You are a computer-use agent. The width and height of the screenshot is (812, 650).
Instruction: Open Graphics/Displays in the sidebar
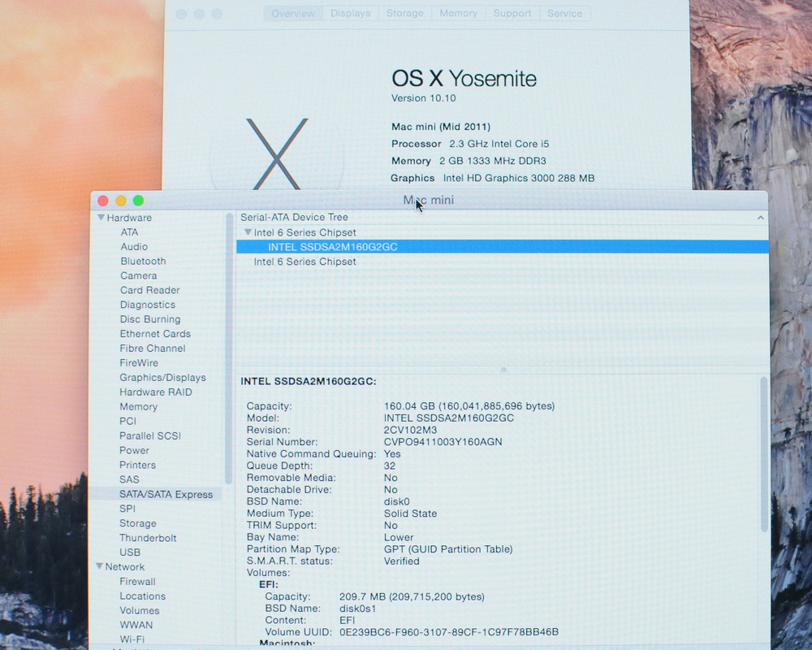[x=162, y=377]
